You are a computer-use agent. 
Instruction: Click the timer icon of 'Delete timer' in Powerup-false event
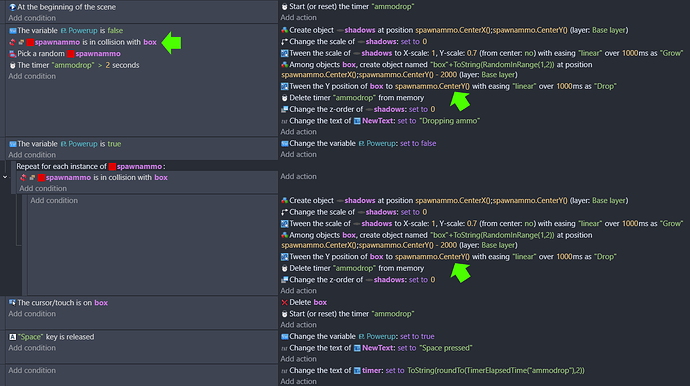click(x=284, y=98)
